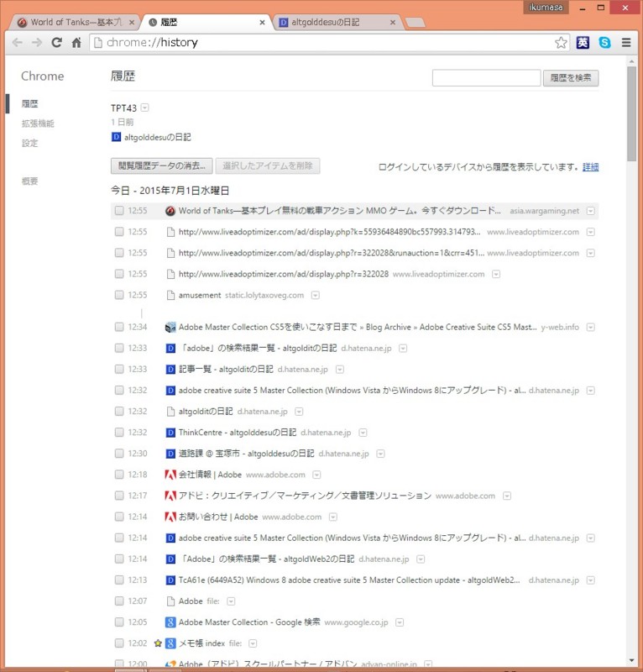Reload the history page
Screen dimensions: 643x672
[56, 43]
